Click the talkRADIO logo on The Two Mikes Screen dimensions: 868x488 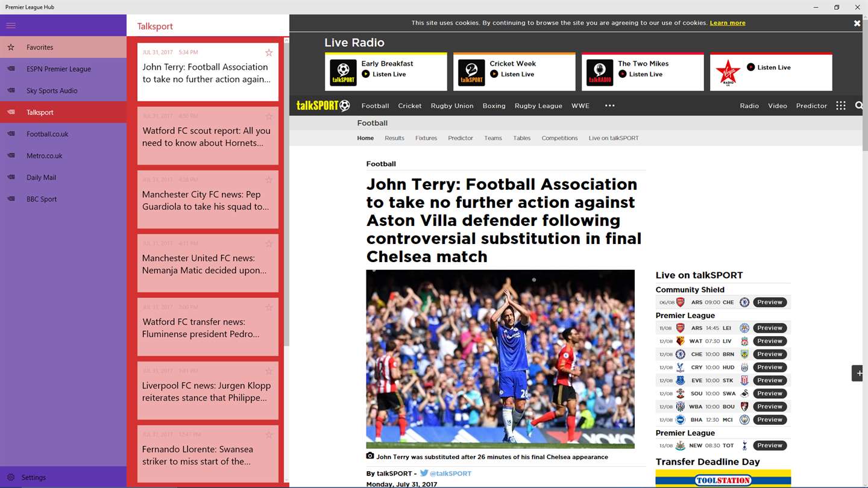600,72
